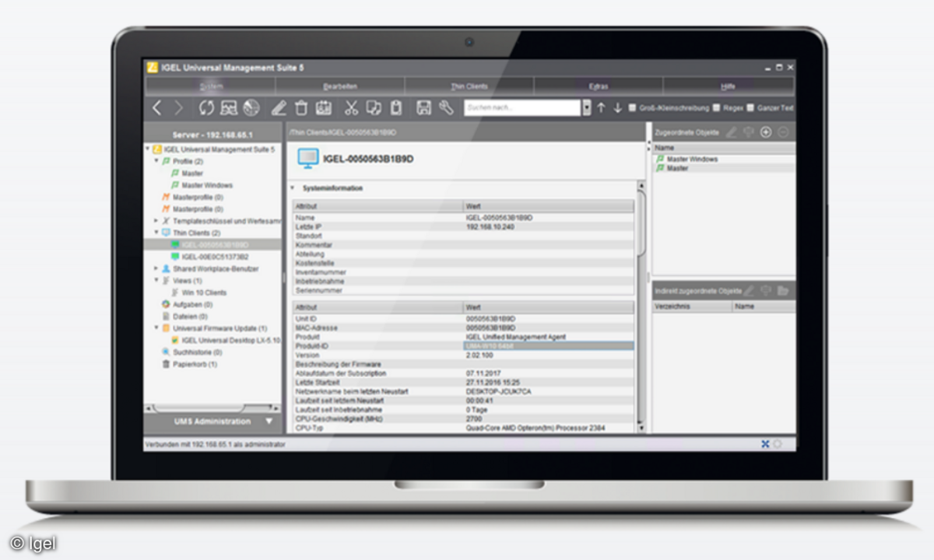The width and height of the screenshot is (934, 560).
Task: Click the Version value 2.02.100
Action: (479, 355)
